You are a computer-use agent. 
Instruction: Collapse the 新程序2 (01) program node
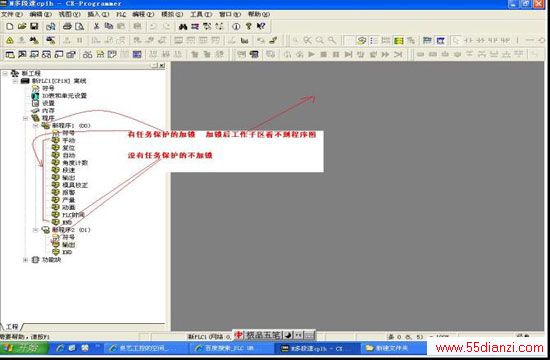(35, 230)
